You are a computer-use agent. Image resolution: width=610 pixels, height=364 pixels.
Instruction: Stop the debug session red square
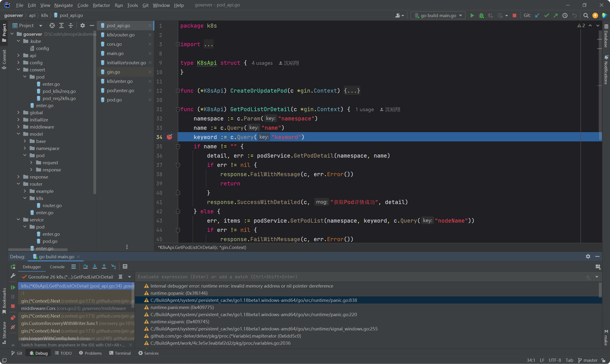tap(13, 306)
